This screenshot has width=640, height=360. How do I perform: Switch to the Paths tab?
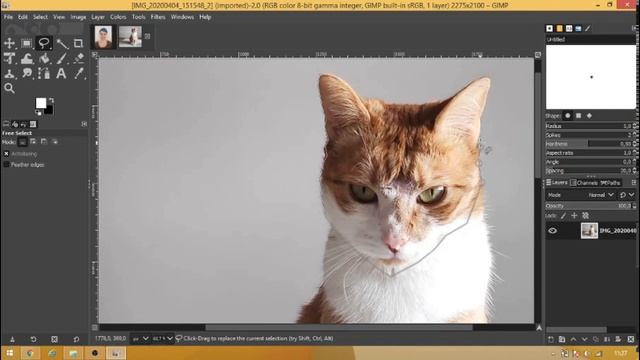(611, 183)
